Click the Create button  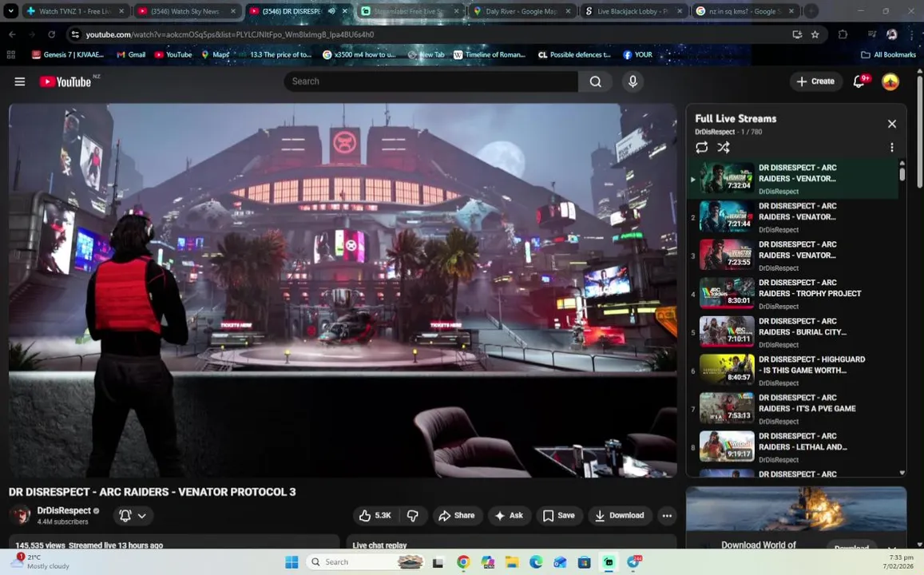coord(815,81)
